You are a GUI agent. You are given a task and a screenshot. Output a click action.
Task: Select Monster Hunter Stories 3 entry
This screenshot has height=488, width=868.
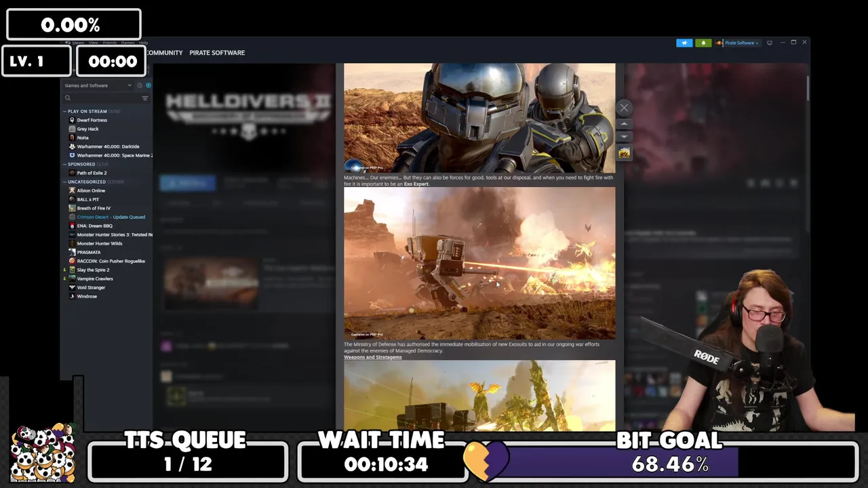111,235
